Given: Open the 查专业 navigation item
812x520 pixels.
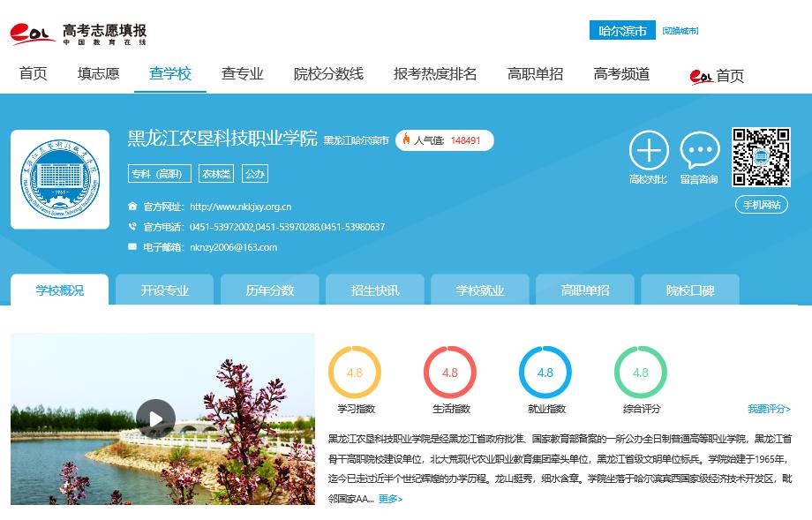Looking at the screenshot, I should (x=243, y=73).
